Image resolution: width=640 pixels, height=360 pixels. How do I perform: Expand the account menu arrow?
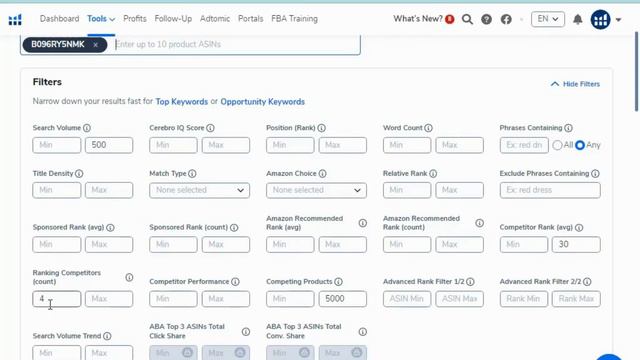[618, 20]
